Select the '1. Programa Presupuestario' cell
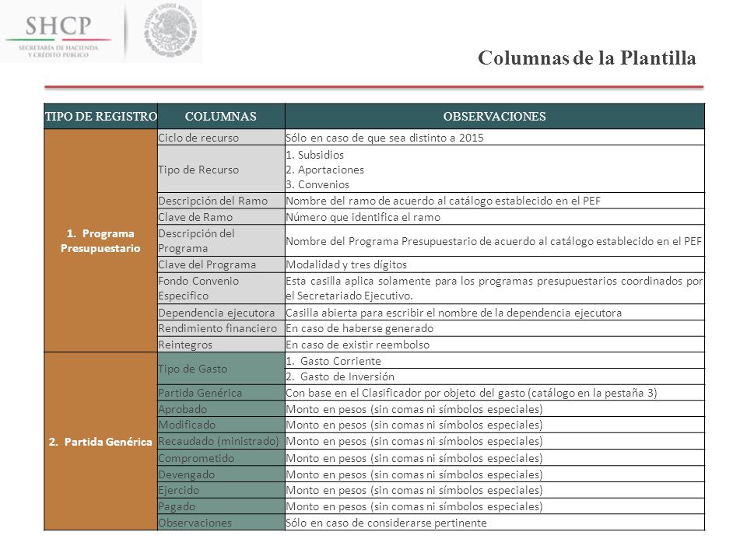 pyautogui.click(x=100, y=240)
